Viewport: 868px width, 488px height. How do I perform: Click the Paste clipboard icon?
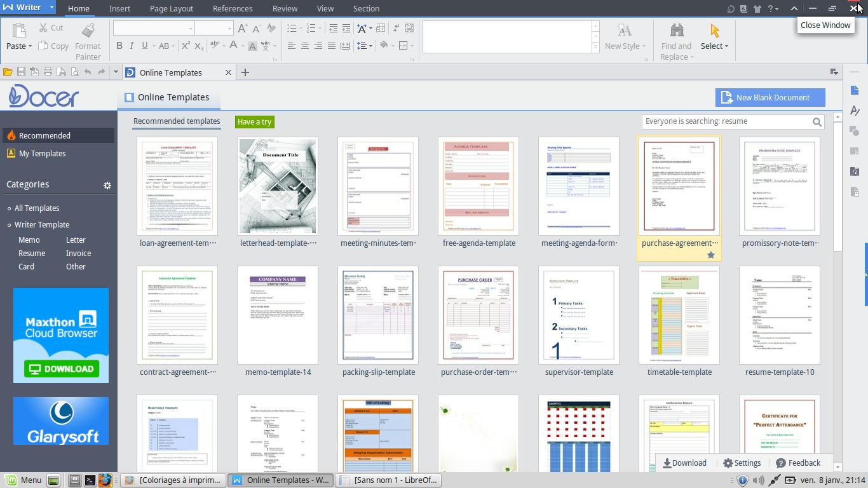(18, 30)
